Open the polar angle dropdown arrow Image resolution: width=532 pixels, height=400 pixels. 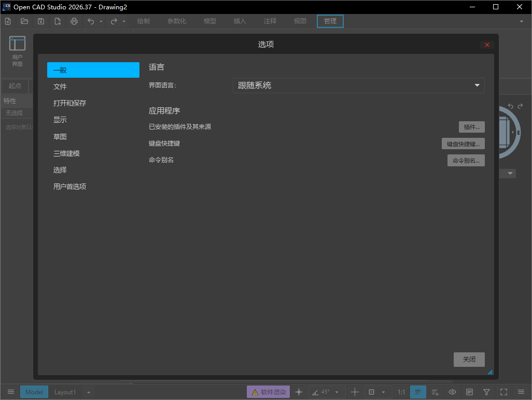tap(337, 392)
